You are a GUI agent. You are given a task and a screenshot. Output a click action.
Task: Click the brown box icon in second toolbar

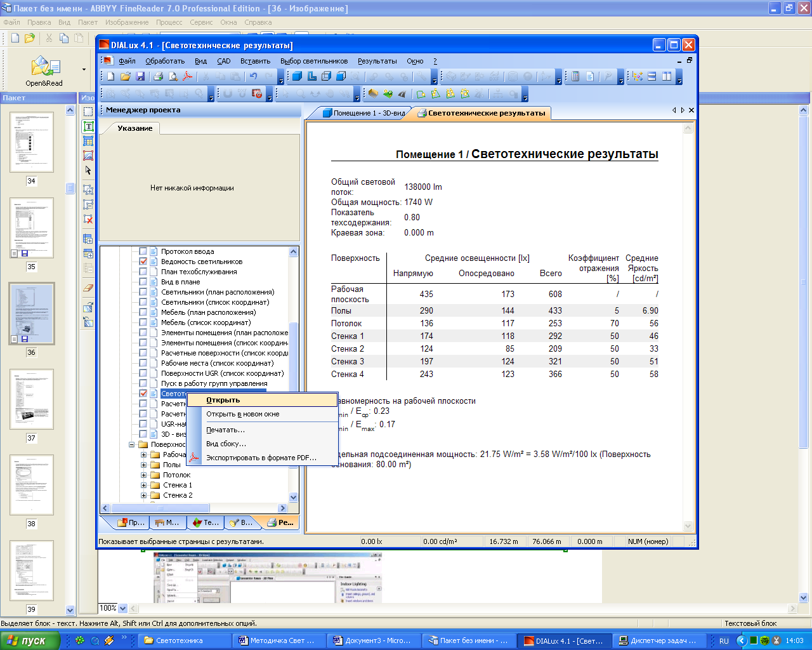click(373, 94)
